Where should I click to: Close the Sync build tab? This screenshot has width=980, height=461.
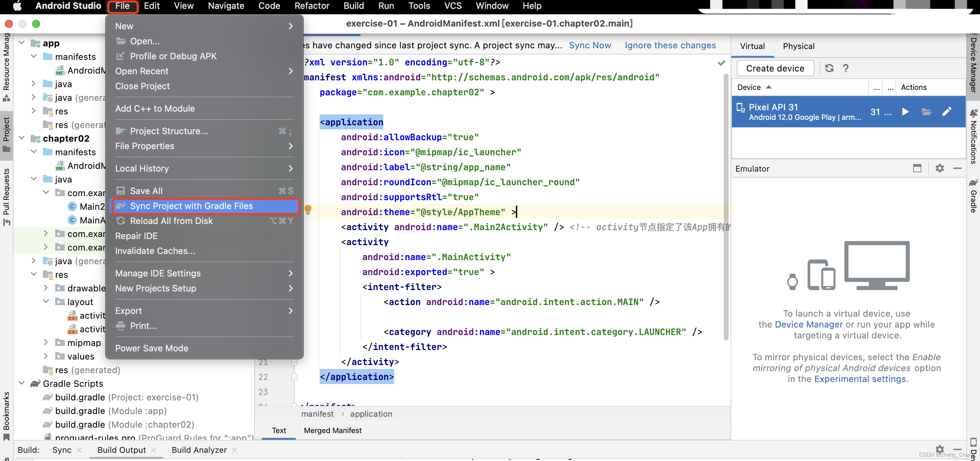[x=79, y=450]
